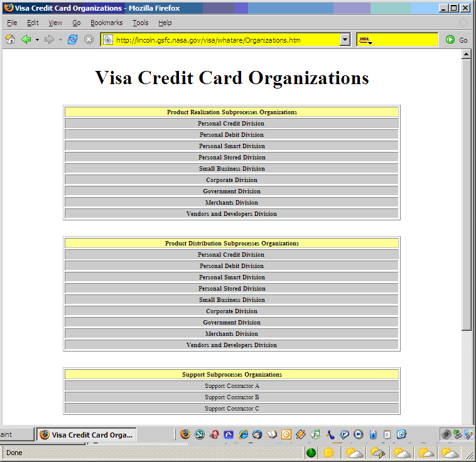476x462 pixels.
Task: Expand the address bar URL dropdown
Action: pyautogui.click(x=345, y=40)
